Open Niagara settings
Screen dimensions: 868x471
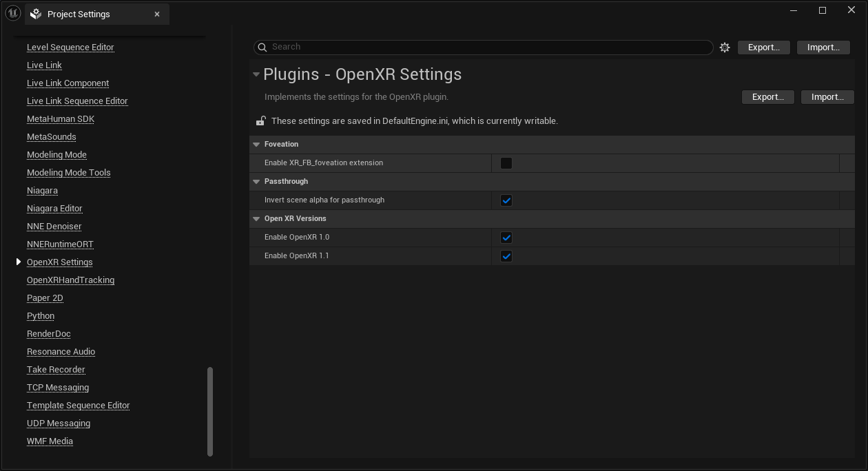(x=42, y=191)
